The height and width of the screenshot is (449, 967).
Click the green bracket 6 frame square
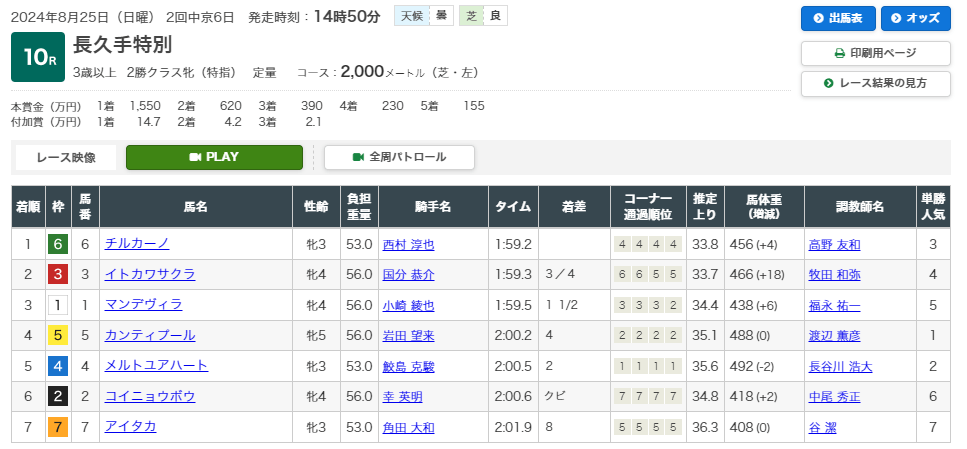tap(58, 244)
